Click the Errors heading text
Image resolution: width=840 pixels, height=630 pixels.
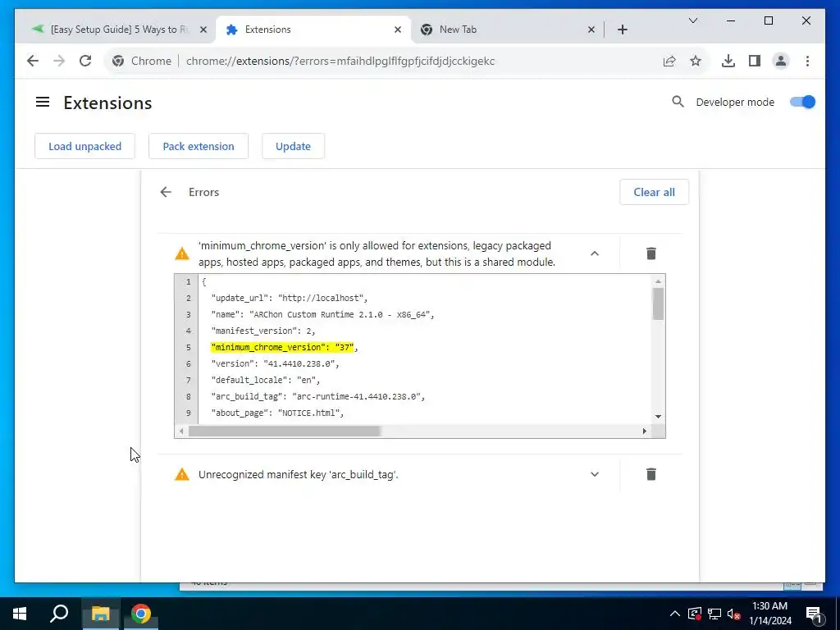coord(203,192)
